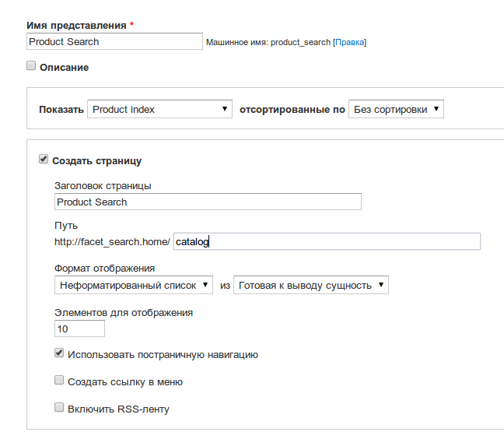Tick the Включить RSS-ленту checkbox square
The width and height of the screenshot is (504, 439).
click(59, 407)
